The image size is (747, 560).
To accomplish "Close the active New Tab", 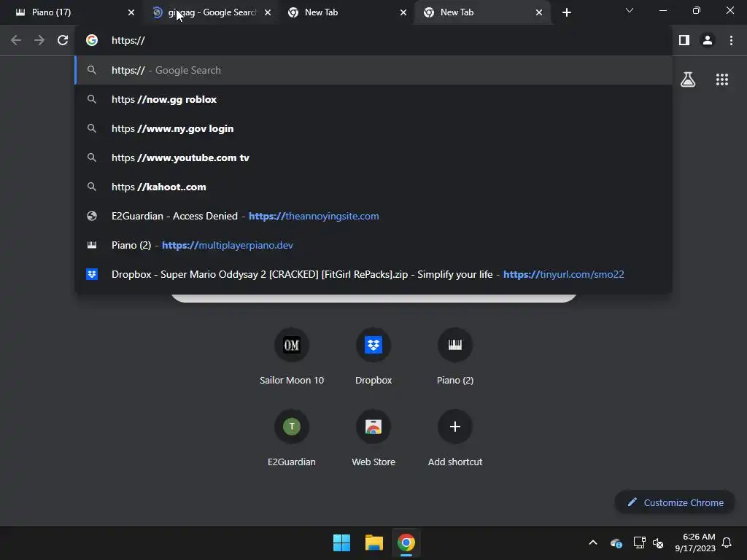I will pos(539,12).
